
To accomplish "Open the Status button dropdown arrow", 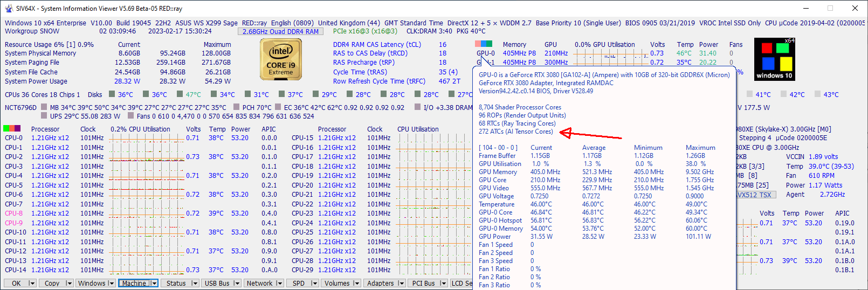I will 195,283.
